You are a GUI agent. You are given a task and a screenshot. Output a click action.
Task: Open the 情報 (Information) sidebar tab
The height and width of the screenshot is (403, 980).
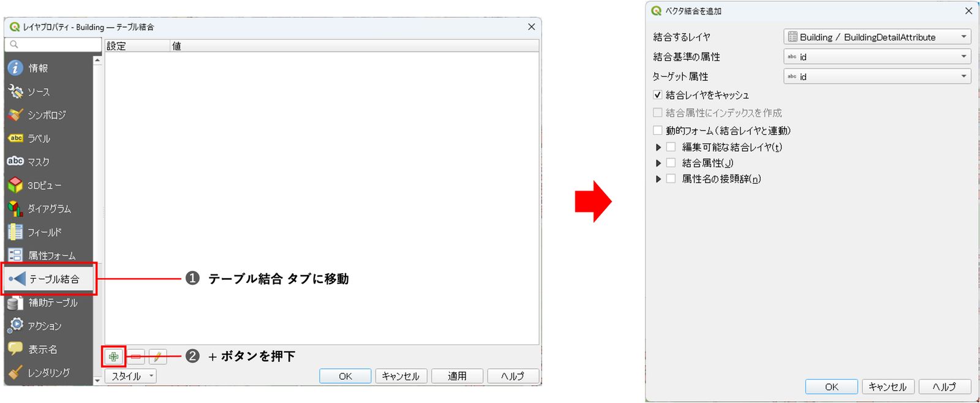(48, 68)
